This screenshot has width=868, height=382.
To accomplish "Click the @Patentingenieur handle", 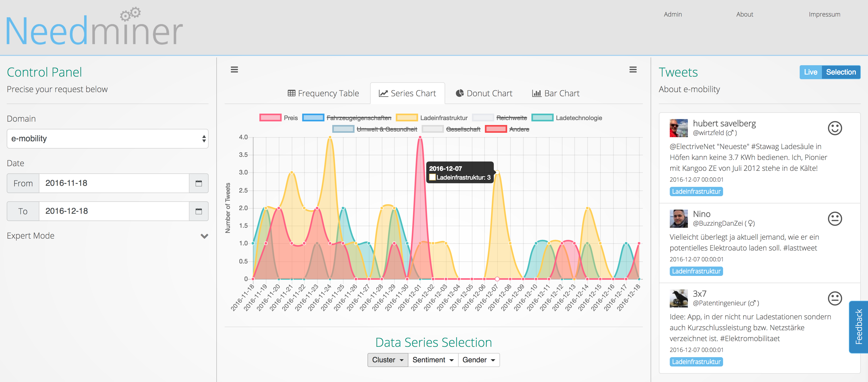I will click(x=719, y=303).
